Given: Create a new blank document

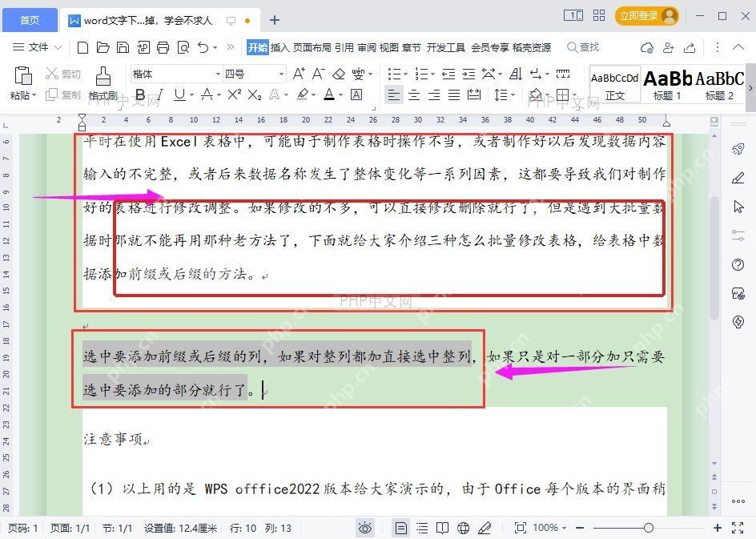Looking at the screenshot, I should [82, 47].
